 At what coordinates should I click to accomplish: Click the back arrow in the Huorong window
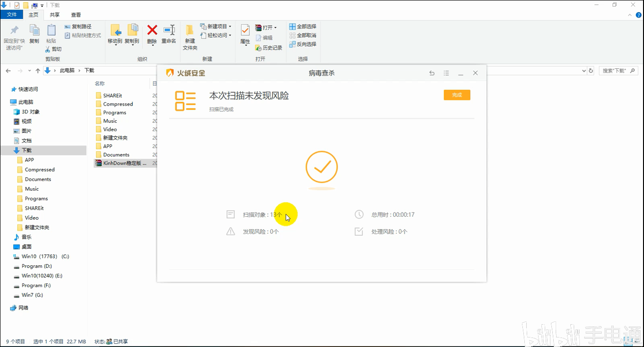432,73
